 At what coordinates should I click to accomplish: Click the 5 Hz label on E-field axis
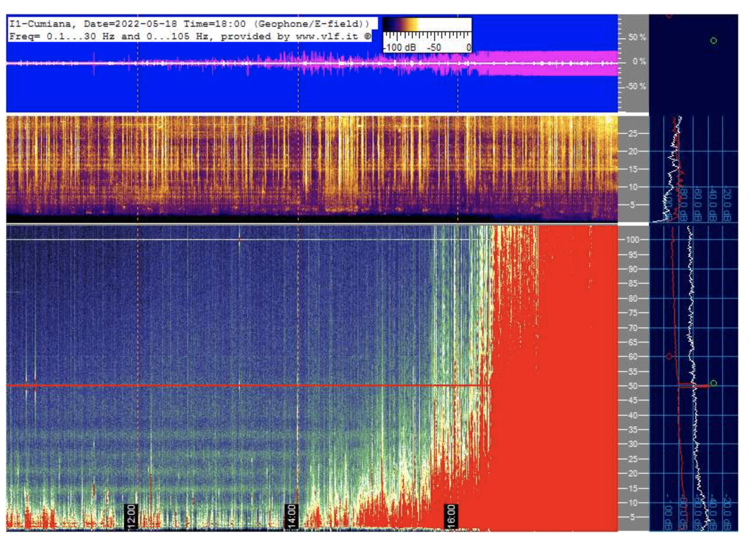(x=632, y=517)
